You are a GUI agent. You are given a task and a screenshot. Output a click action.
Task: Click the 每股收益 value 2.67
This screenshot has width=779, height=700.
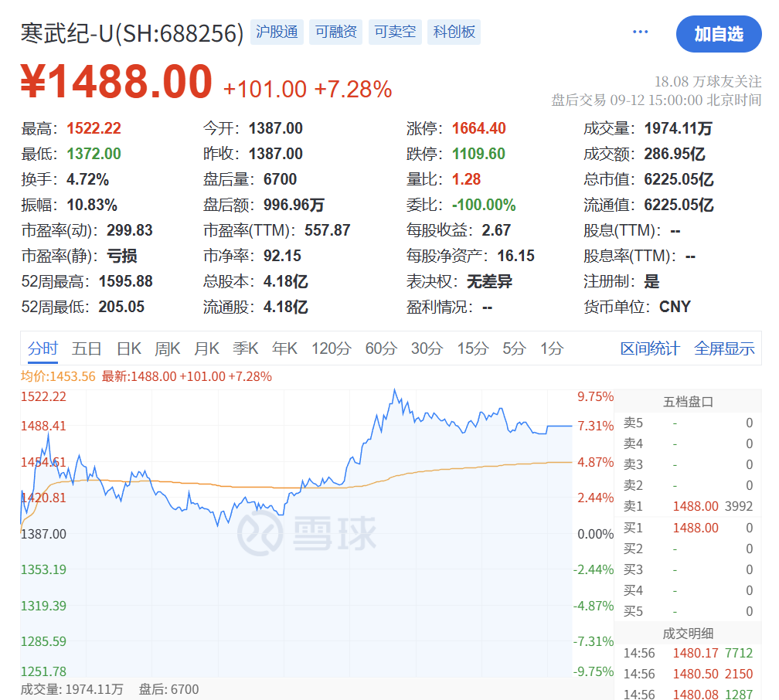[x=496, y=230]
